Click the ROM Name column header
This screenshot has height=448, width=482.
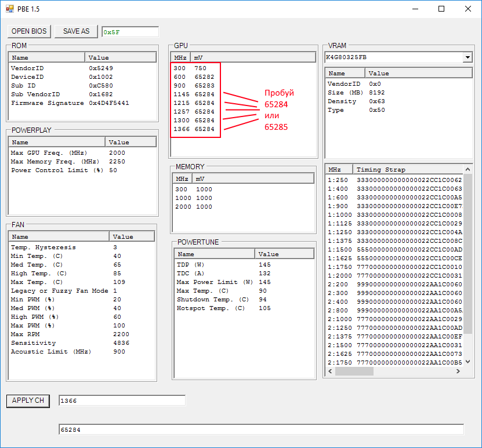[x=47, y=58]
